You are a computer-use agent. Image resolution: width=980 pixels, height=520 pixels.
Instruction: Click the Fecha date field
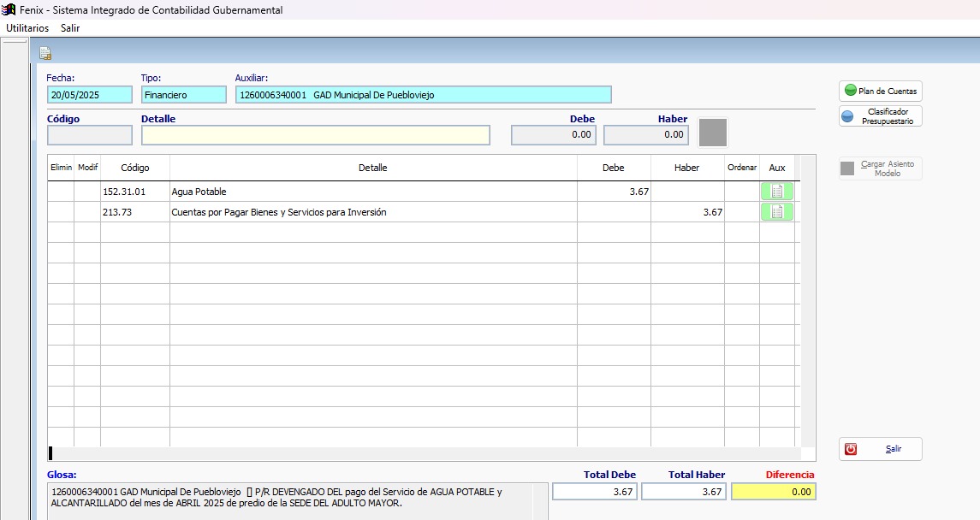(90, 95)
